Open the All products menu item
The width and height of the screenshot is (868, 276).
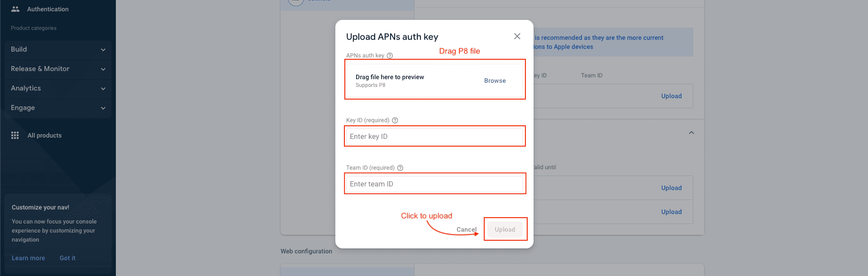(x=44, y=135)
